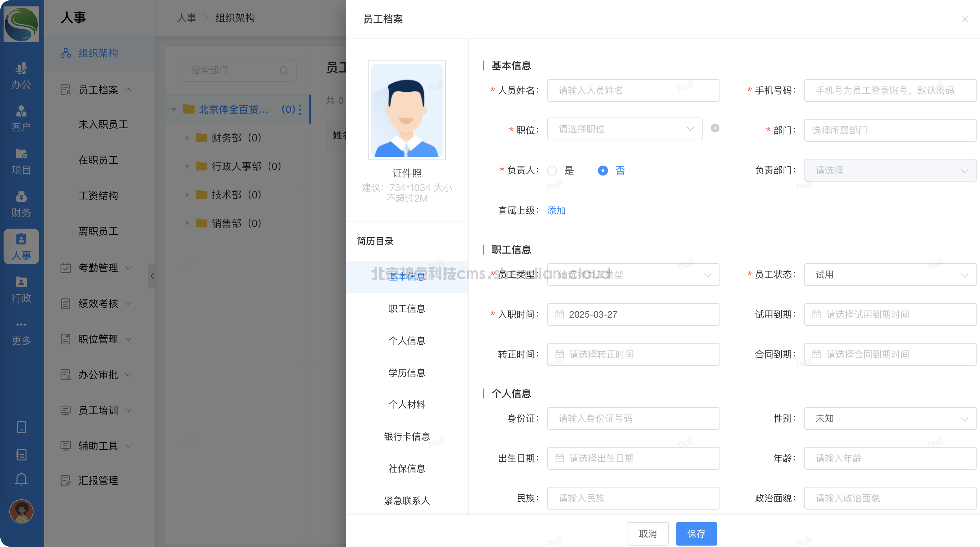Screen dimensions: 980x547
Task: Click the notification bell icon
Action: pos(21,479)
